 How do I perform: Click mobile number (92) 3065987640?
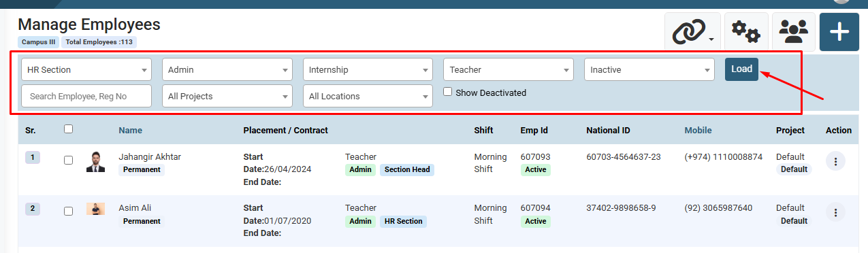(718, 208)
